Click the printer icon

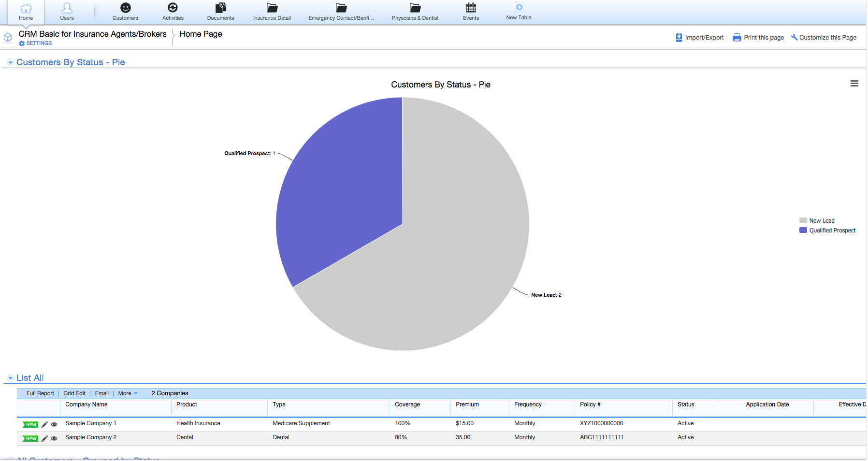pyautogui.click(x=737, y=38)
